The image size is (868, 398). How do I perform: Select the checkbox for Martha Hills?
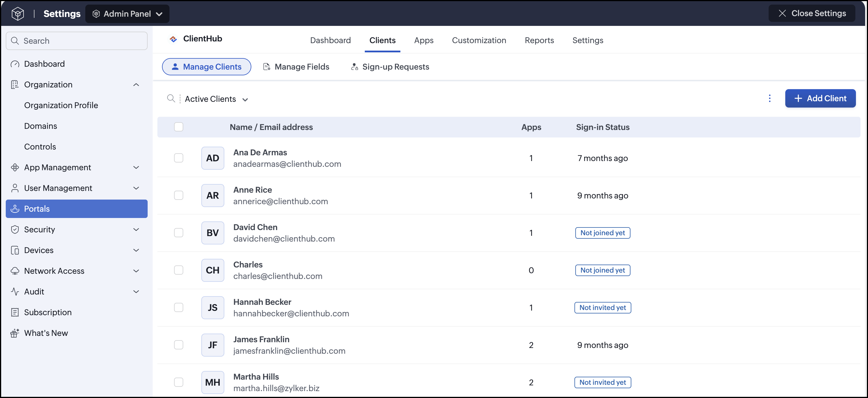179,382
